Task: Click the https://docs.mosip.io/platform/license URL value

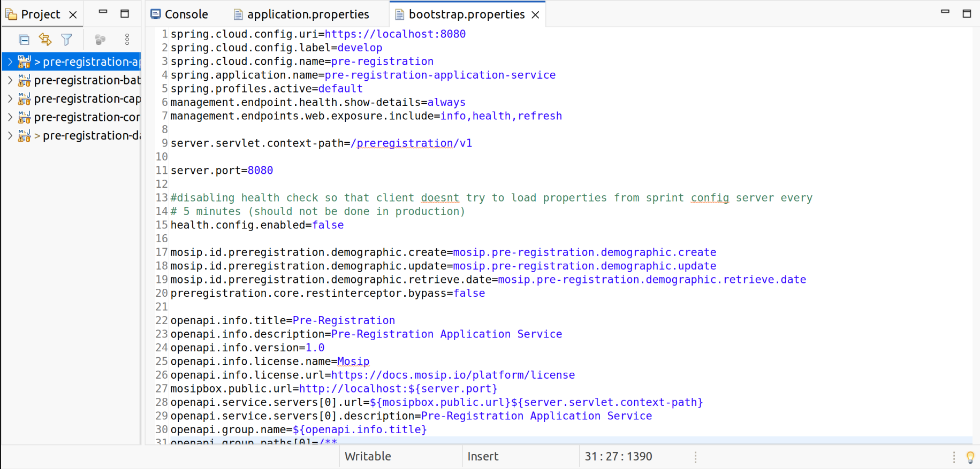Action: point(453,375)
